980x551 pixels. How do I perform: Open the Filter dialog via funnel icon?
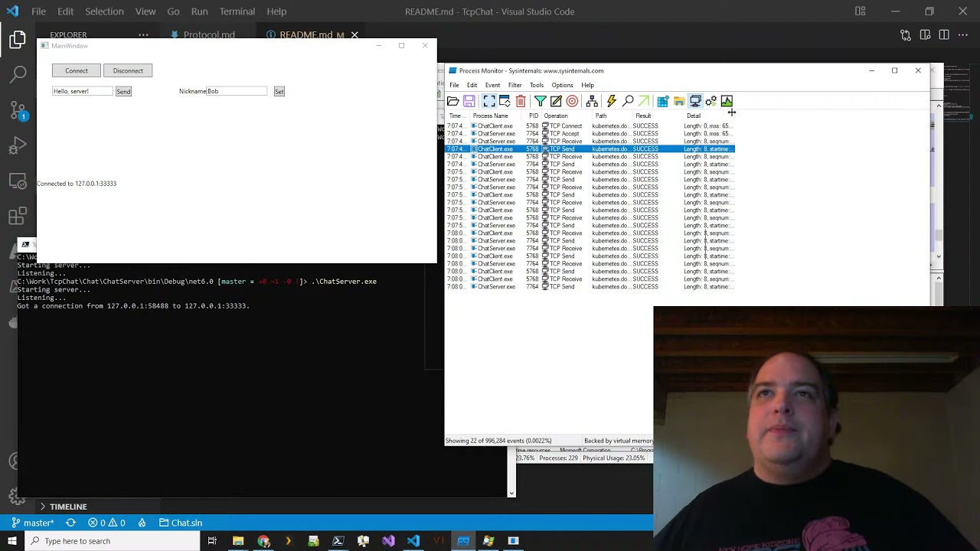click(540, 101)
